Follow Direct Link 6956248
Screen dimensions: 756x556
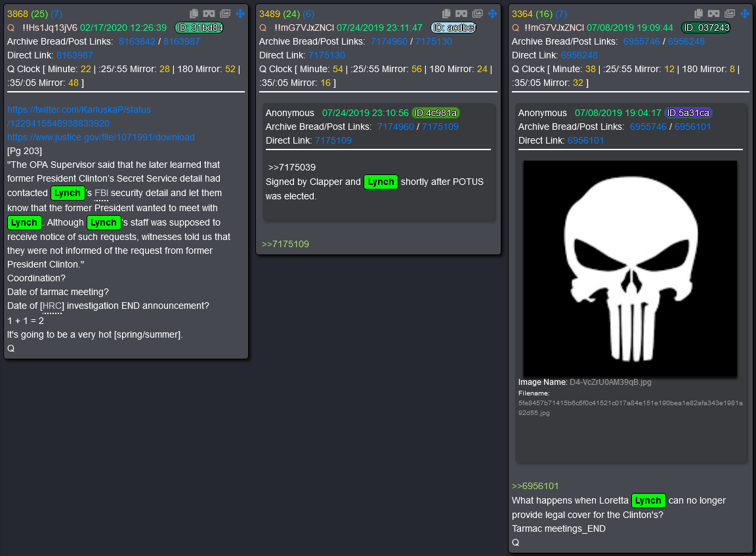[x=579, y=56]
